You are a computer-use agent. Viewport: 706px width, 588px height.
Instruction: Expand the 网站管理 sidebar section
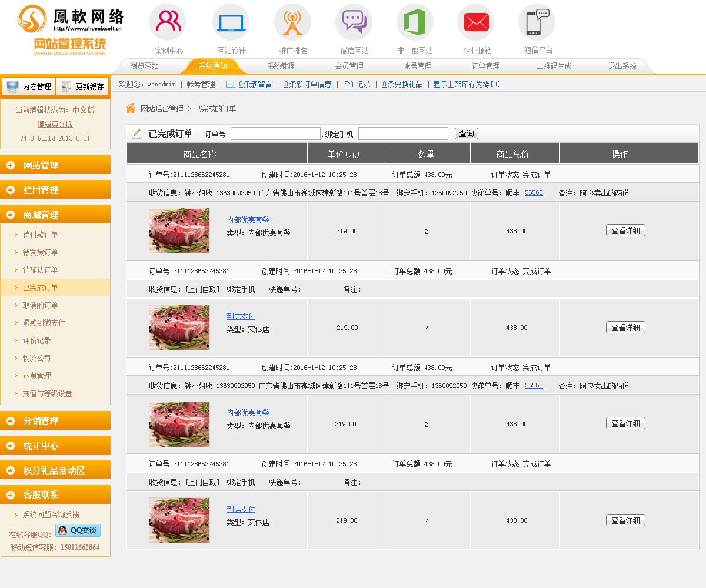(x=55, y=165)
